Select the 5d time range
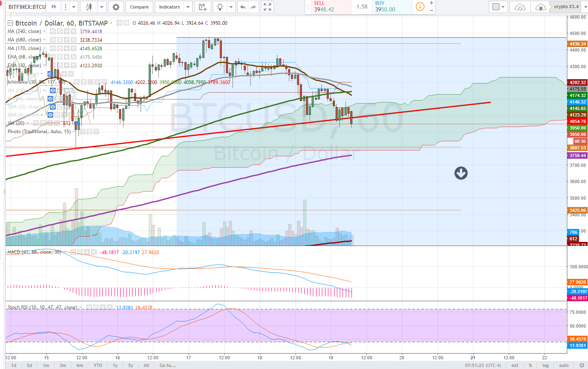This screenshot has height=369, width=588. [x=30, y=365]
